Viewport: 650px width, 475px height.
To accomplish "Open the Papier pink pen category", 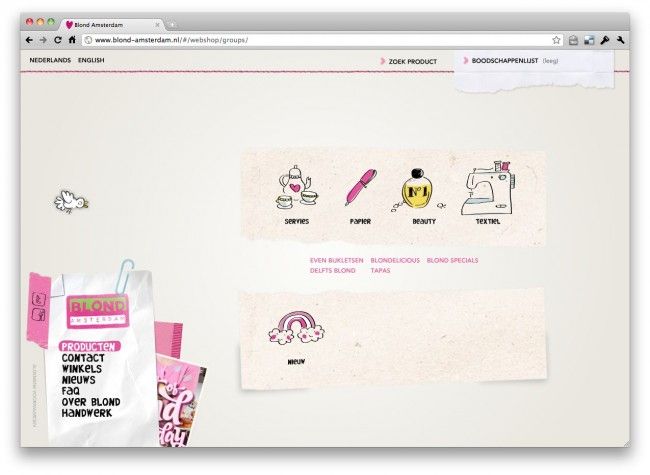I will (x=361, y=187).
